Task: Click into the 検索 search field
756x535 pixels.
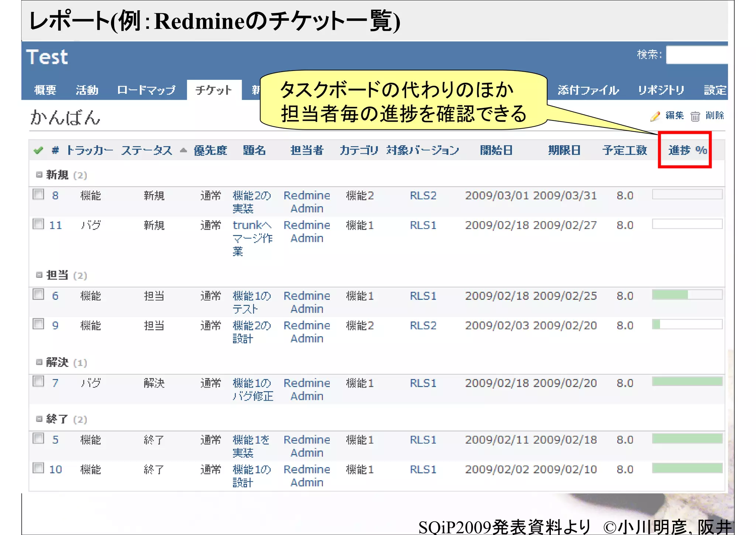Action: [x=697, y=55]
